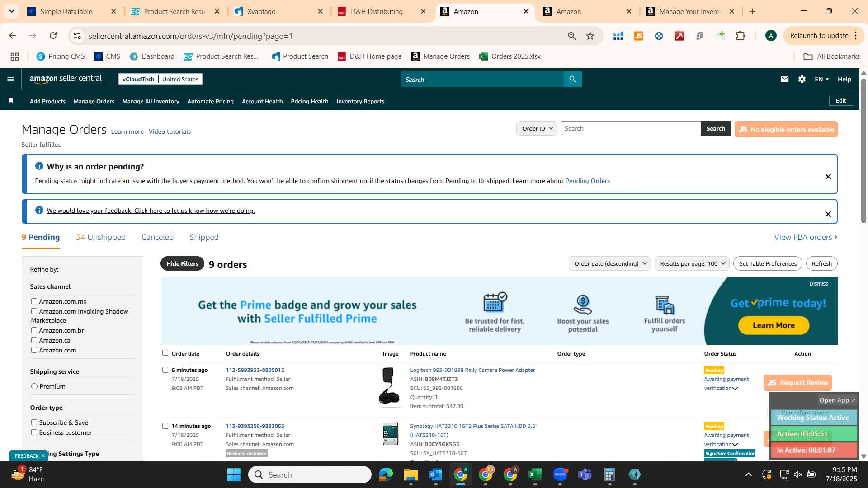Check the Subscribe & Save order type
The width and height of the screenshot is (868, 488).
(34, 422)
